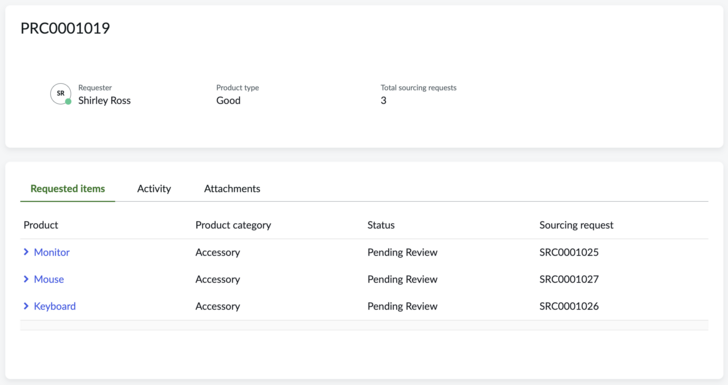Click the Total sourcing requests value 3
The image size is (728, 385).
point(384,100)
